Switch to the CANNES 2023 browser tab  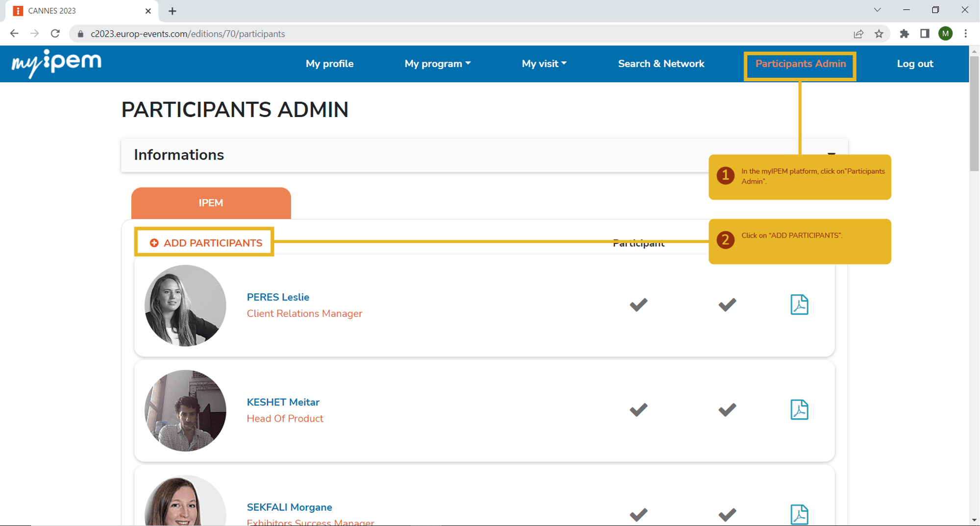[81, 11]
